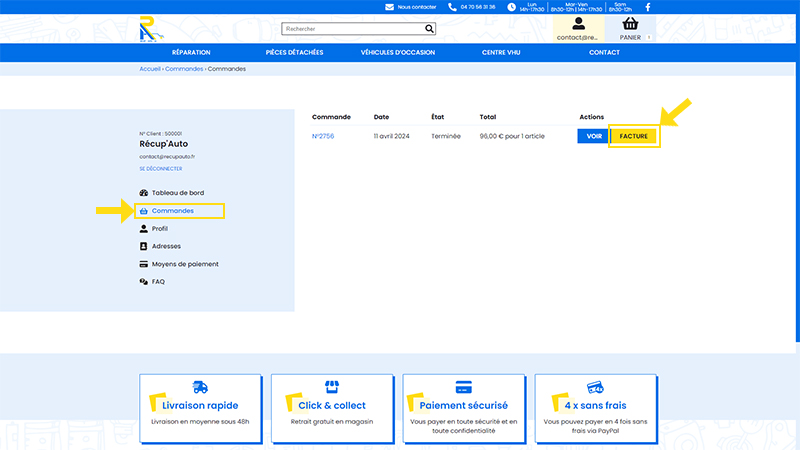Click the Profil person icon
800x450 pixels.
(x=143, y=229)
